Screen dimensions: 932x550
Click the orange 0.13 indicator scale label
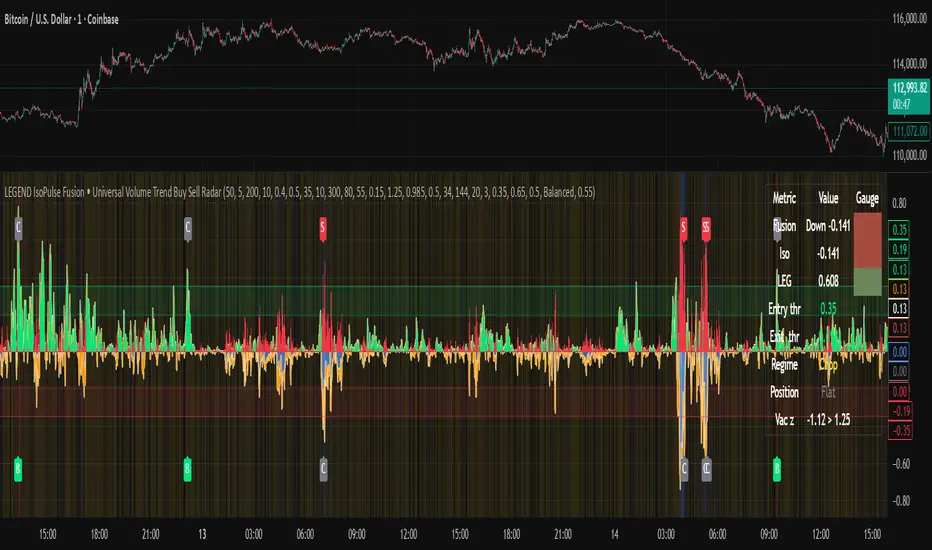pyautogui.click(x=899, y=288)
